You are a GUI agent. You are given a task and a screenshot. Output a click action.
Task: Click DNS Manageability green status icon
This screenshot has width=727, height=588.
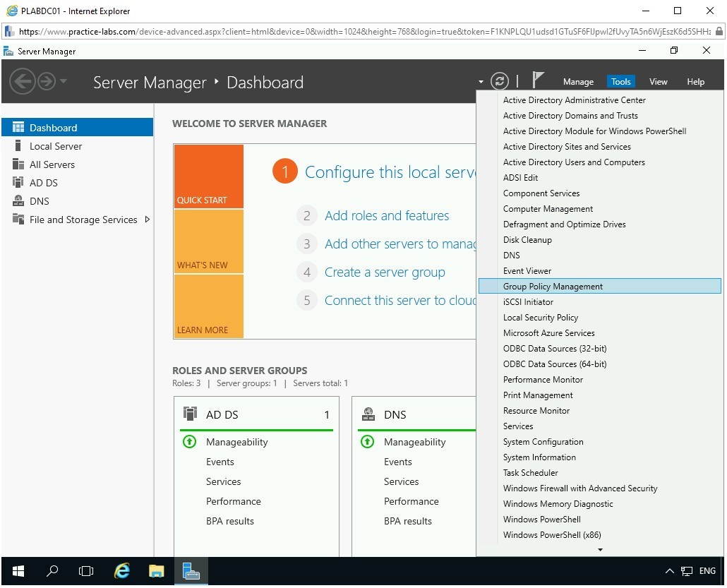pyautogui.click(x=367, y=441)
